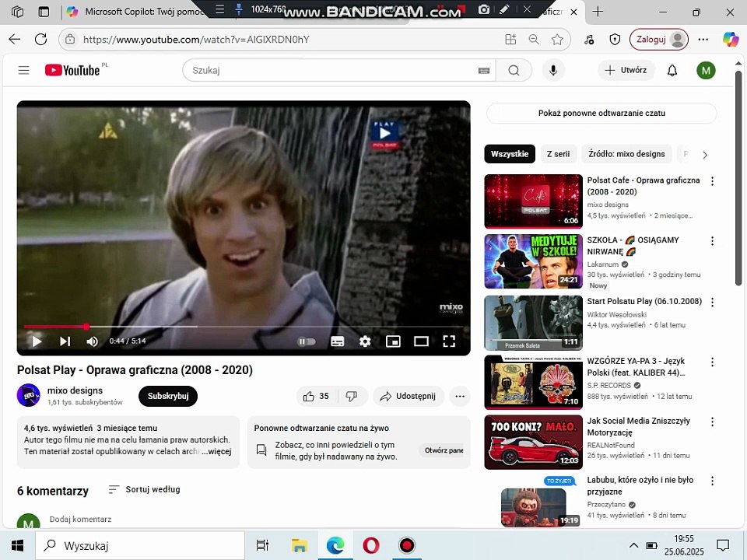Click Otwórz panel for chat replay

[443, 450]
